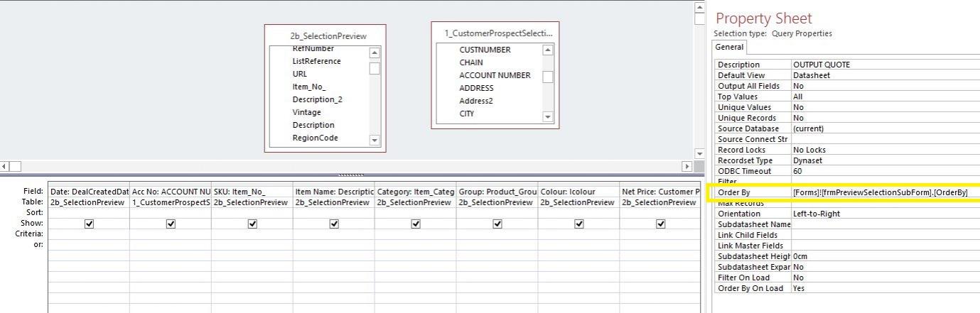Toggle Show checkbox for Net Price column
Viewport: 980px width, 313px height.
pyautogui.click(x=661, y=224)
